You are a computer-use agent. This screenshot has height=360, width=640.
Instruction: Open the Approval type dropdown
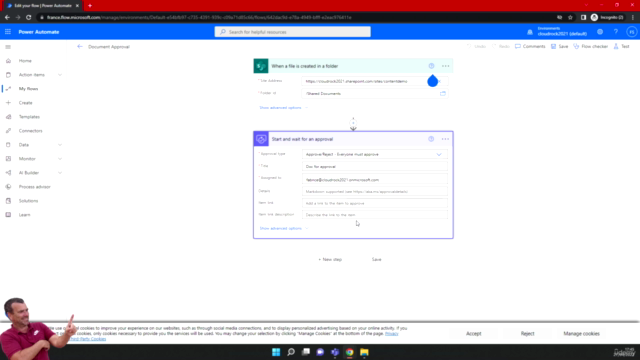click(375, 155)
